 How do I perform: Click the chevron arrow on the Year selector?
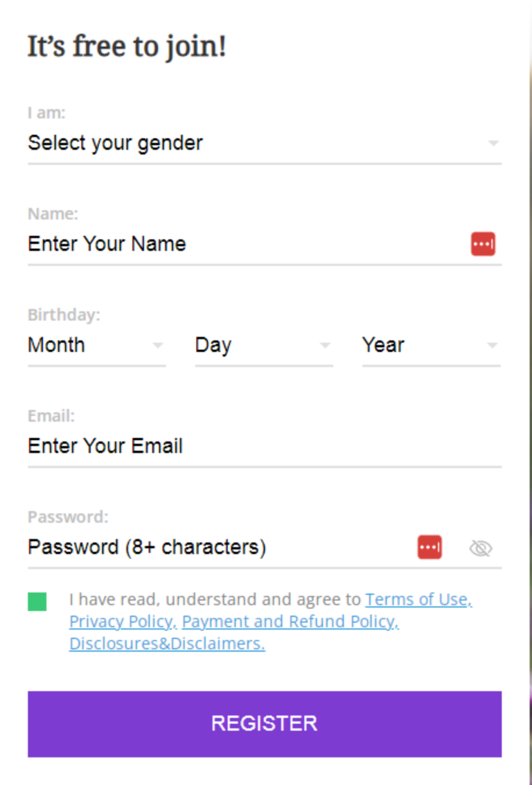coord(493,344)
